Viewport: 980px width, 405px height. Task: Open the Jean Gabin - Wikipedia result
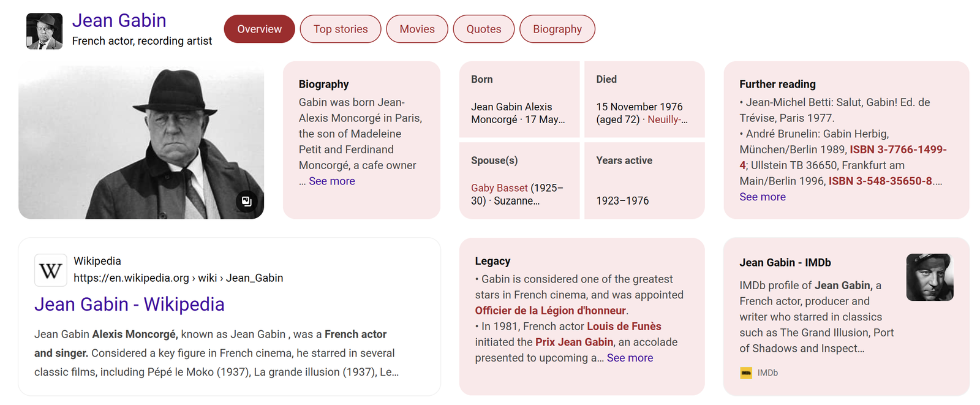(129, 304)
